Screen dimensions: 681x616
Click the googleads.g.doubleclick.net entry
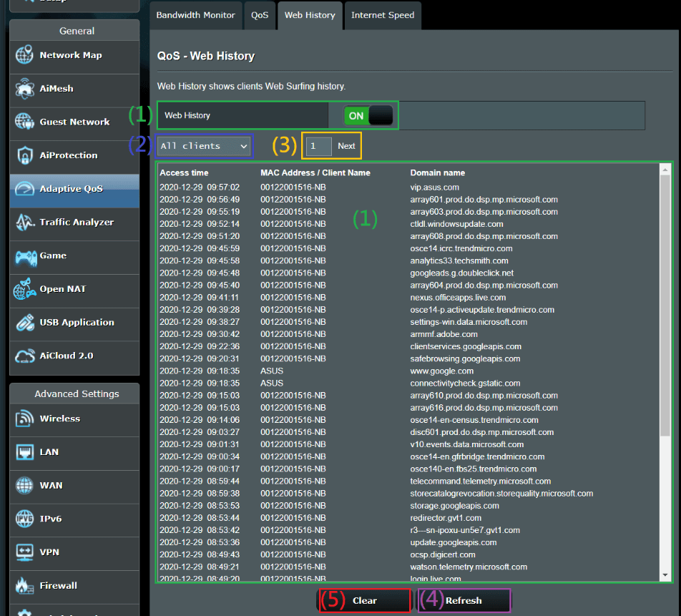[461, 273]
